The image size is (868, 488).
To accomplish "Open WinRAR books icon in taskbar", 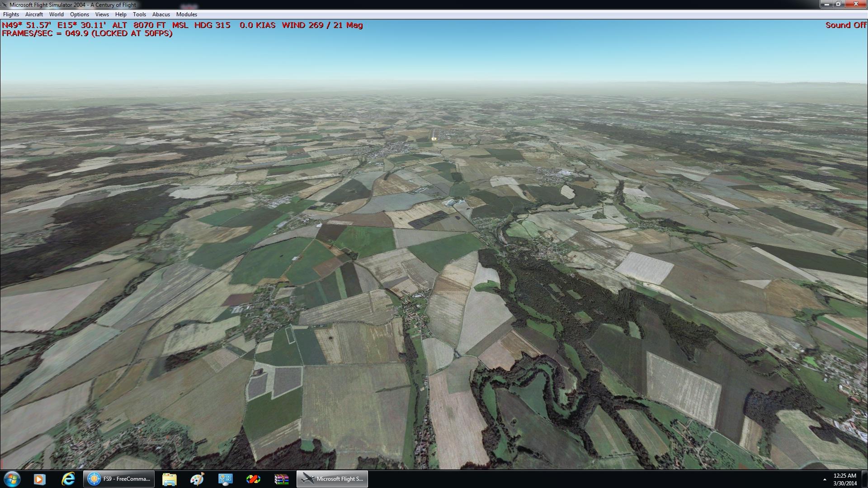I will click(281, 479).
